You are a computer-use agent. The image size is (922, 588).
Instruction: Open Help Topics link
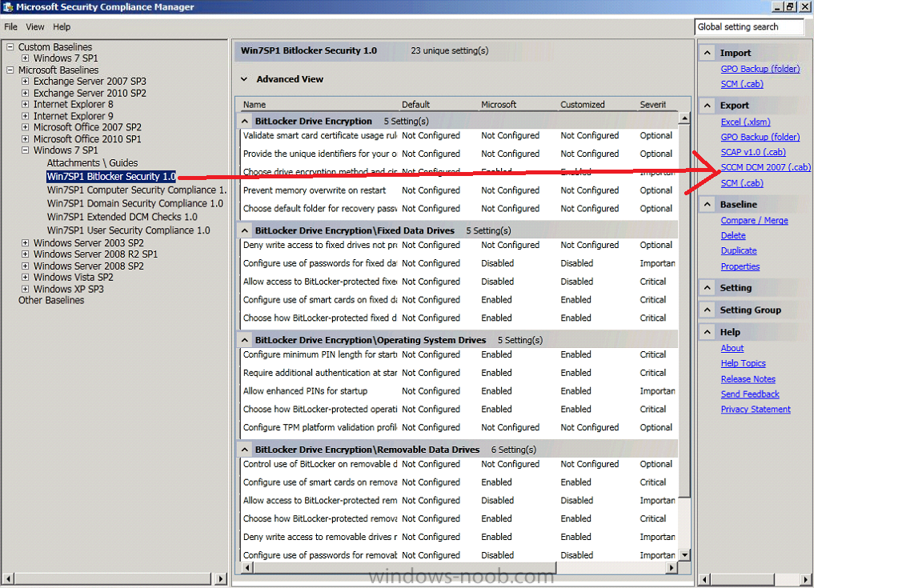pyautogui.click(x=744, y=363)
